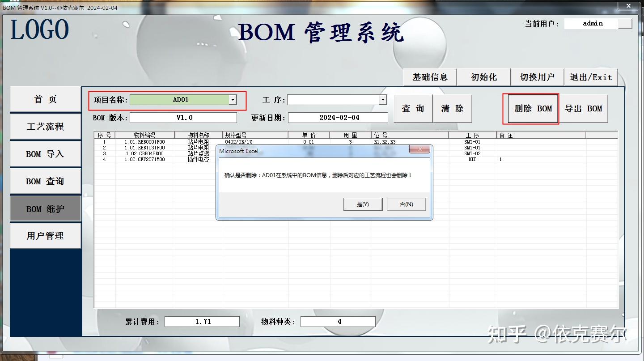Cancel deletion by clicking 否(N)
The width and height of the screenshot is (644, 361).
click(406, 204)
